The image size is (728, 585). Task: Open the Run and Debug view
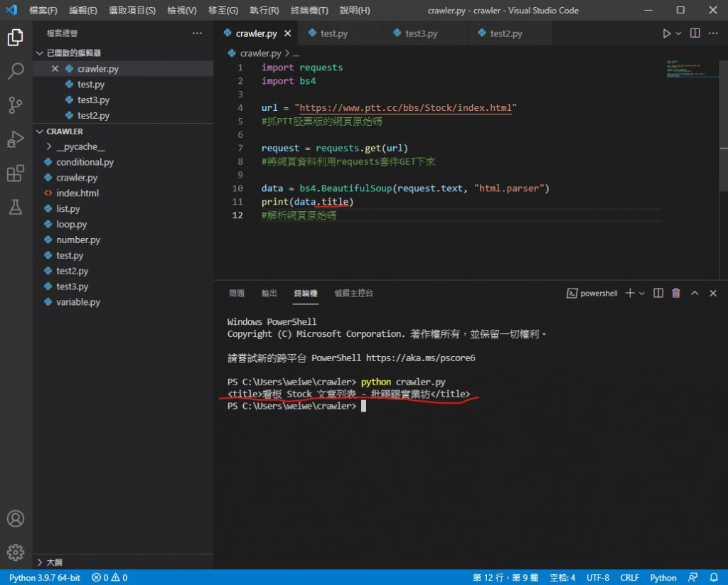[16, 139]
